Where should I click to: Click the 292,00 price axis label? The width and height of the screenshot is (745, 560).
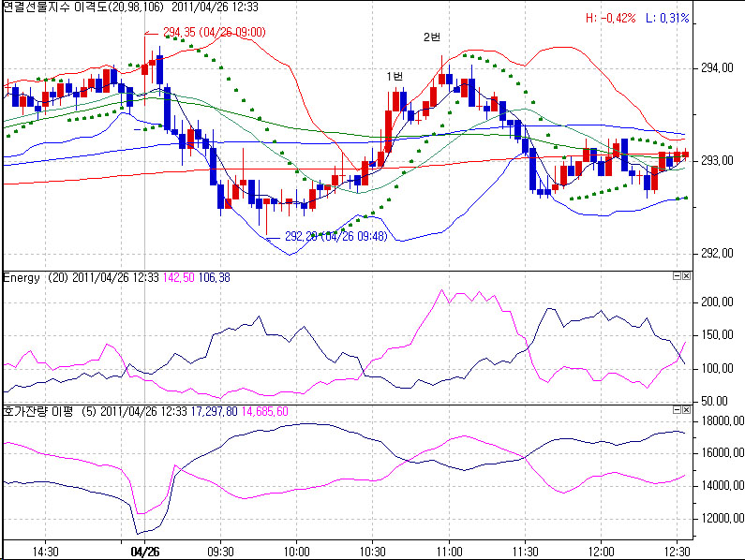coord(718,254)
